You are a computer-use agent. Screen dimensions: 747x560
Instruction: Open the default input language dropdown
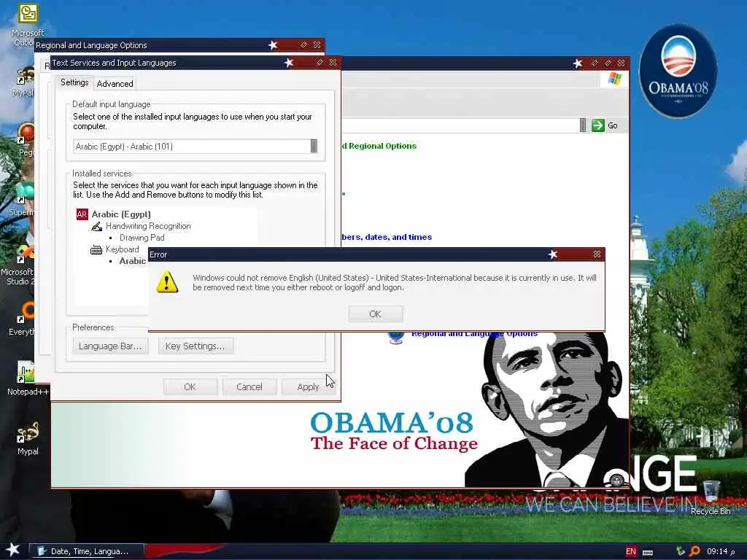pos(314,146)
